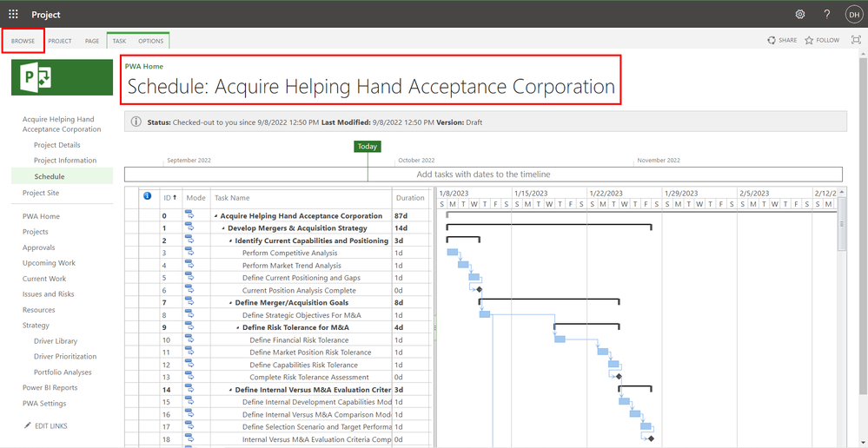The width and height of the screenshot is (868, 448).
Task: Click the status bar info icon
Action: pos(136,122)
